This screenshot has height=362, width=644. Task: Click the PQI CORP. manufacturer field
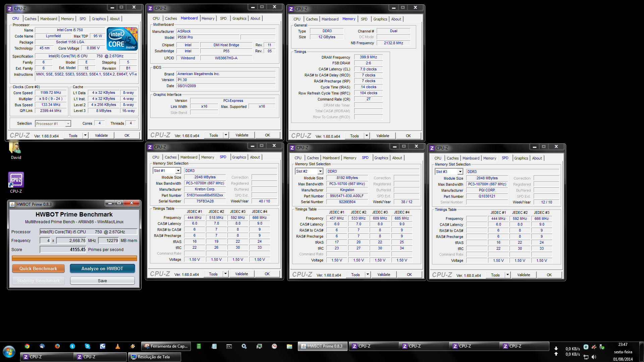(487, 190)
